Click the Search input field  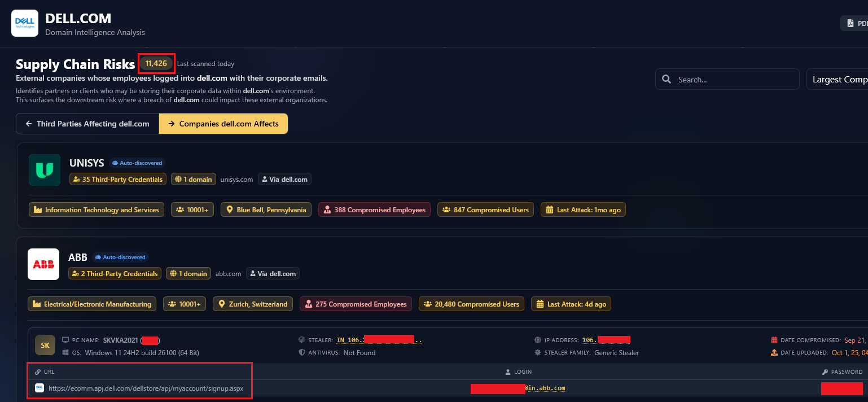click(727, 80)
